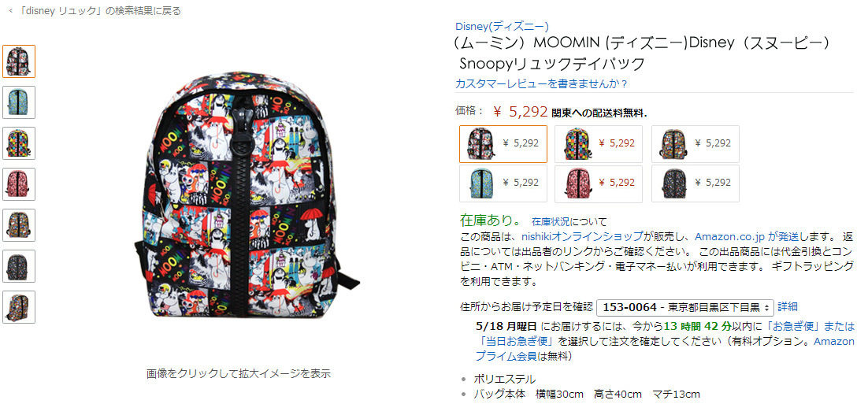
Task: Pick the dark gray backpack variant swatch
Action: point(696,183)
